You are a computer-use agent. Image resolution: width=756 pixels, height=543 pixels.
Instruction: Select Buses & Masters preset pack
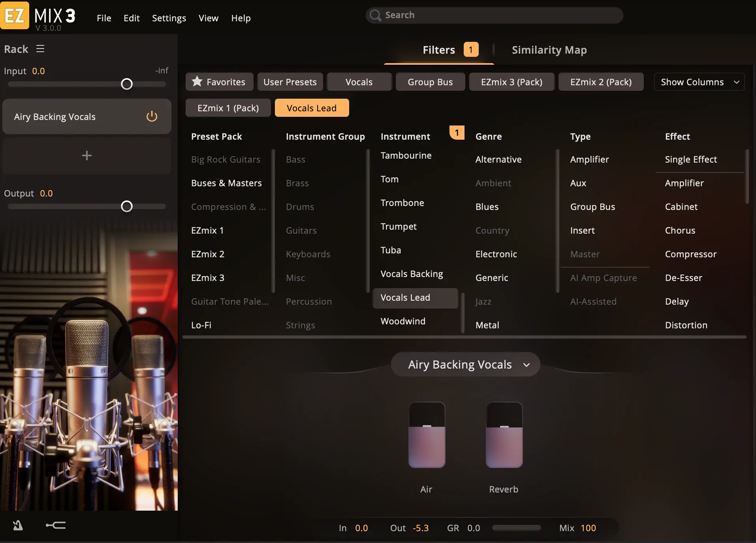point(226,183)
